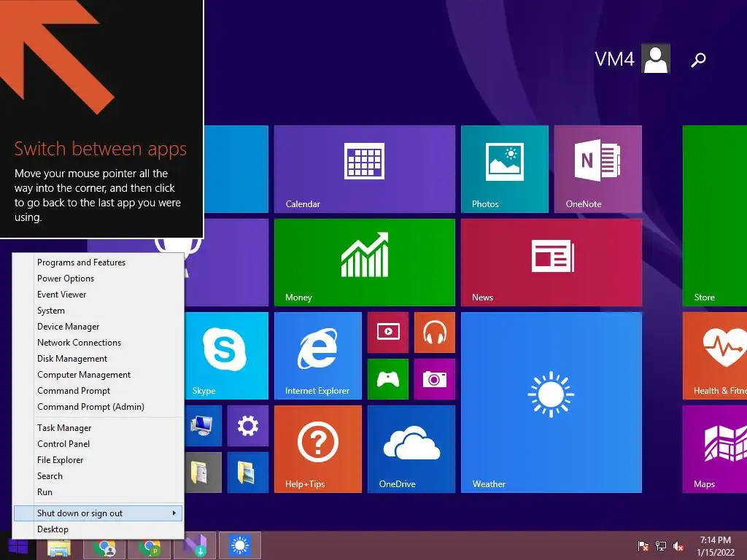Expand Shut down or sign out submenu
This screenshot has height=560, width=747.
point(98,513)
